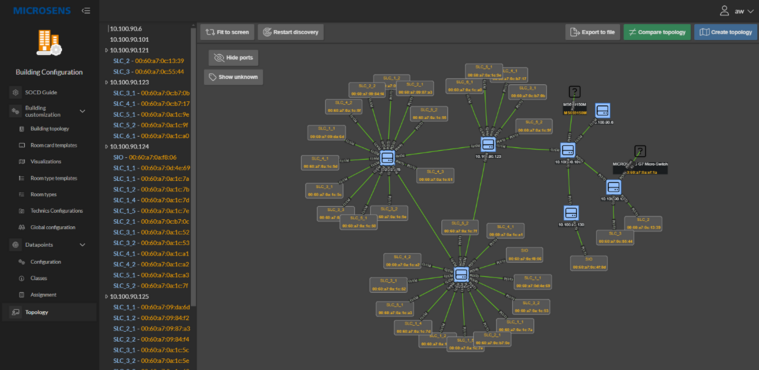The height and width of the screenshot is (370, 759).
Task: Collapse the Datapoints section chevron
Action: pos(82,245)
